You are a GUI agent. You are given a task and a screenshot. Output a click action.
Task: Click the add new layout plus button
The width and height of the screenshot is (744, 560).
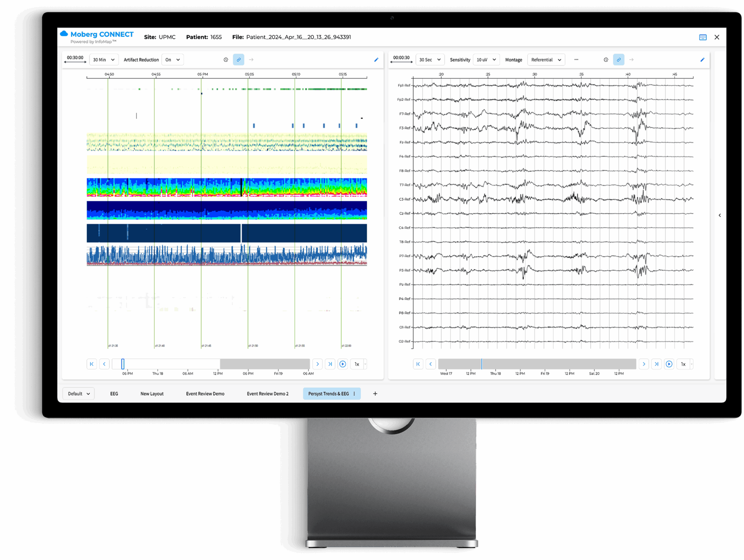375,393
